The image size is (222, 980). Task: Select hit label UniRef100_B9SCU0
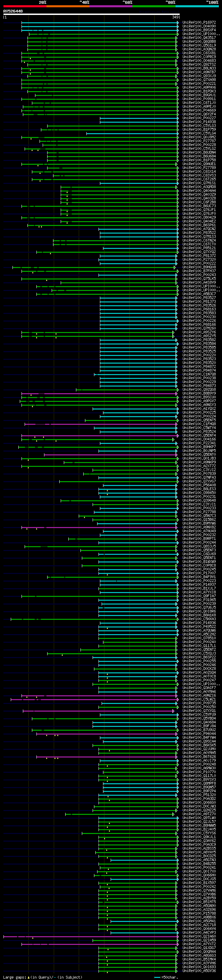[x=199, y=397]
